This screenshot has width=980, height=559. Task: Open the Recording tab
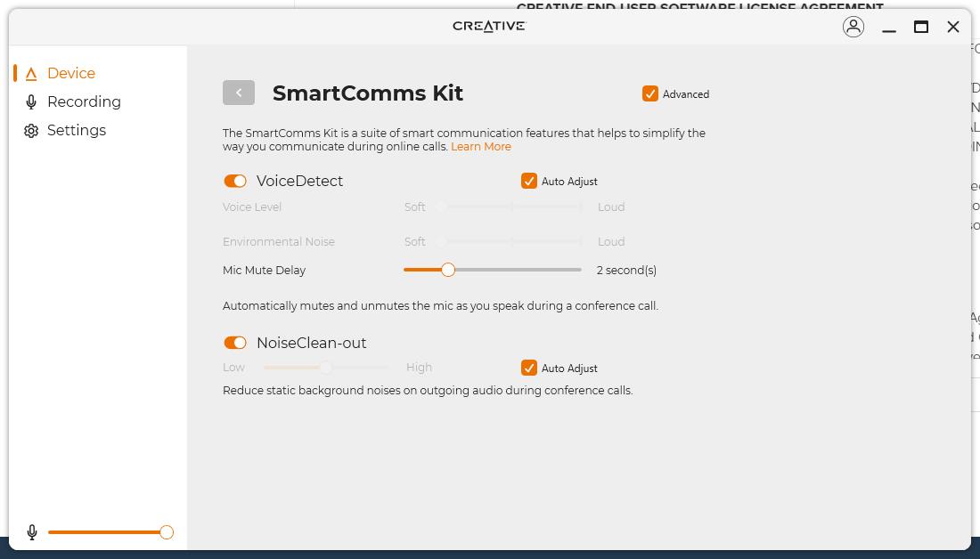[84, 101]
